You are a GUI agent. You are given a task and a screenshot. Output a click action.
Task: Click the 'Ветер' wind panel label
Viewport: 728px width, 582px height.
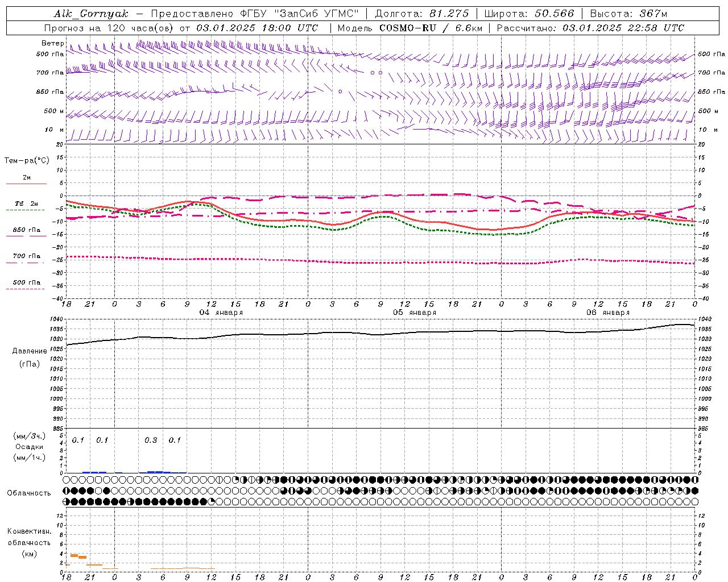(53, 43)
